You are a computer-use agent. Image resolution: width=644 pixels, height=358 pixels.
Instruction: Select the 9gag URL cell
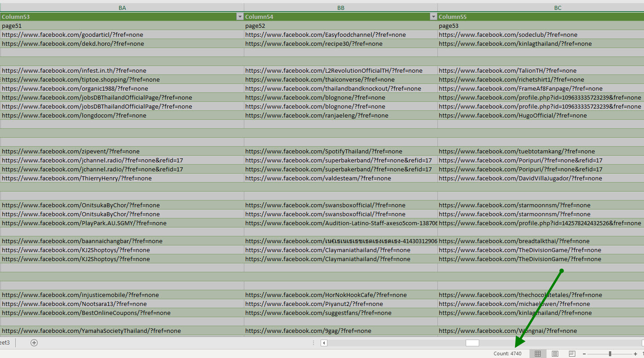tap(341, 331)
